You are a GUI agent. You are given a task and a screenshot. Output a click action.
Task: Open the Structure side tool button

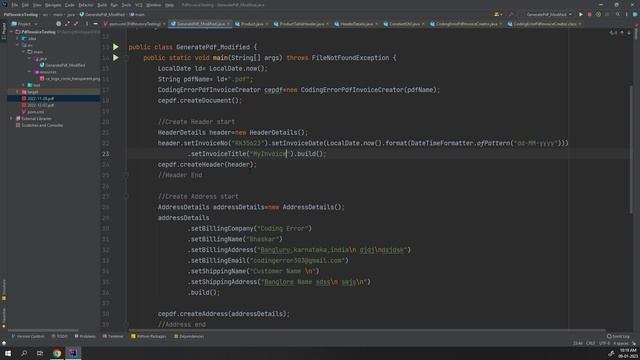pyautogui.click(x=4, y=290)
